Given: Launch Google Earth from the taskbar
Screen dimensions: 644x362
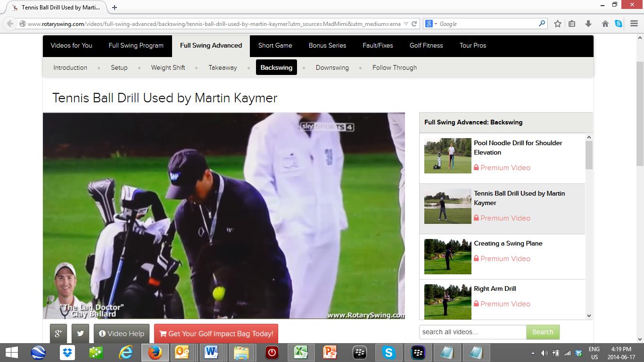Looking at the screenshot, I should tap(38, 353).
